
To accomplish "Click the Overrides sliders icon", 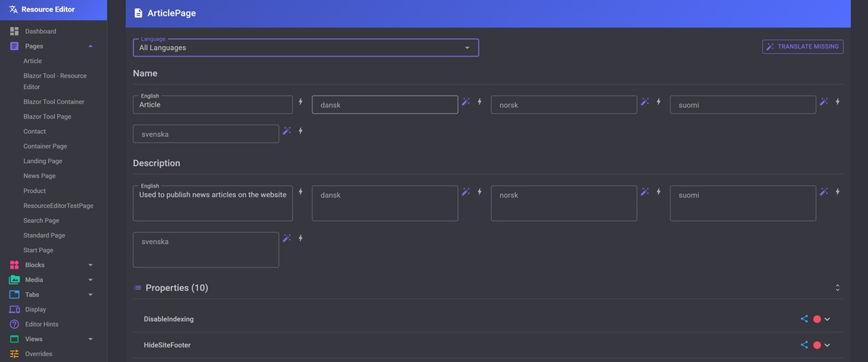I will click(14, 354).
